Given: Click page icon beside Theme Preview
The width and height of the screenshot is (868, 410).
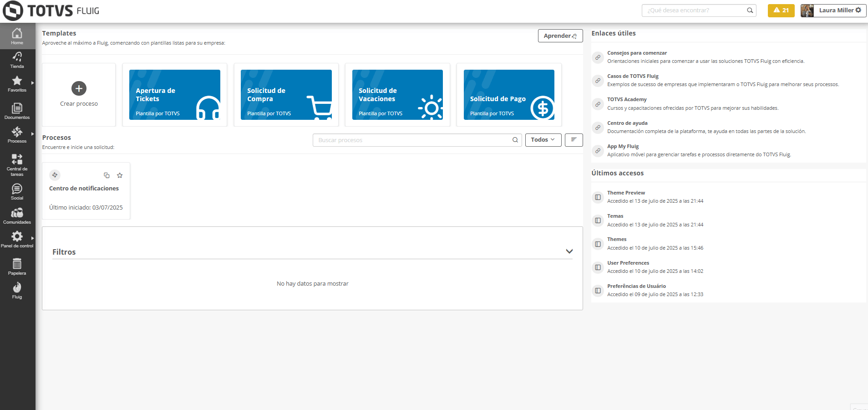Looking at the screenshot, I should click(598, 197).
